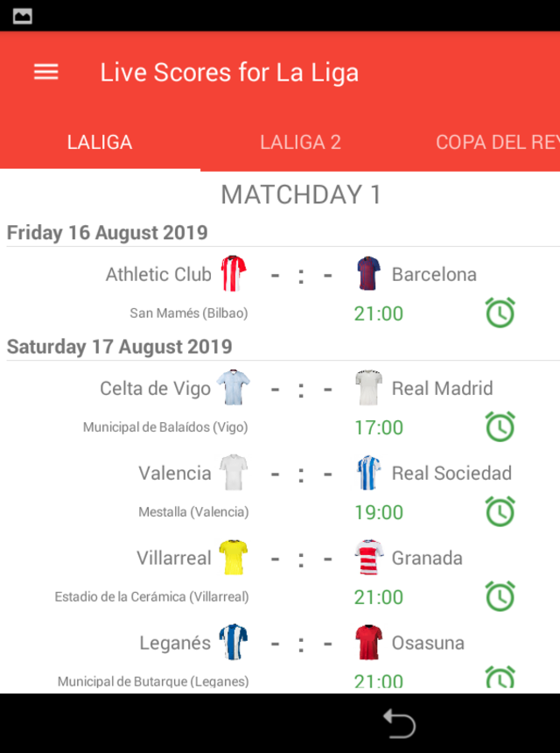Click the Villarreal yellow jersey
The image size is (560, 753).
tap(234, 558)
